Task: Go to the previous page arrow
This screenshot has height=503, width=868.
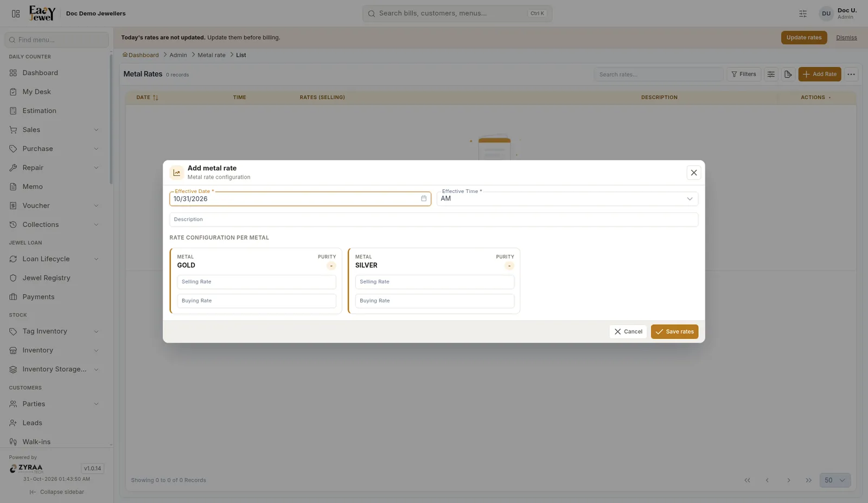Action: click(767, 480)
